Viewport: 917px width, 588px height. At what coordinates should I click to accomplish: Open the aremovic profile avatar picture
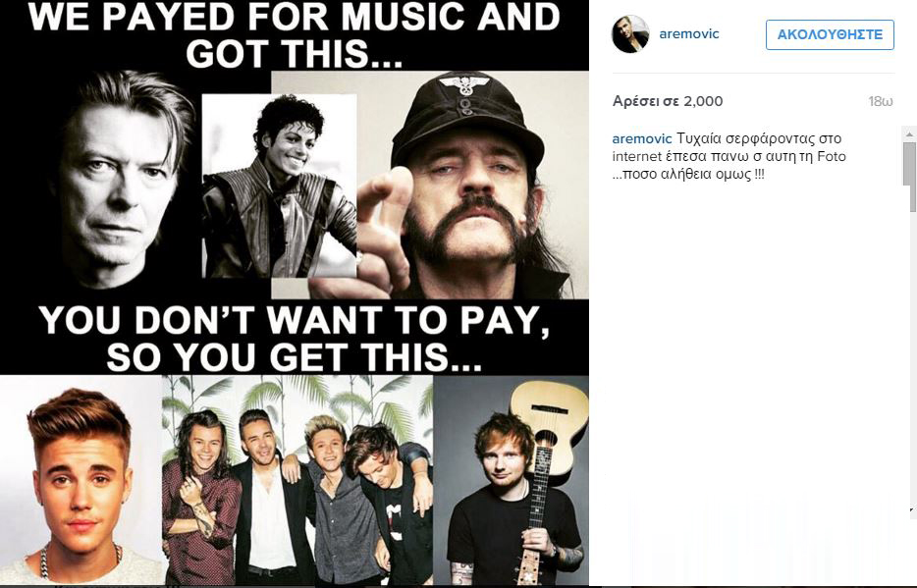click(630, 34)
